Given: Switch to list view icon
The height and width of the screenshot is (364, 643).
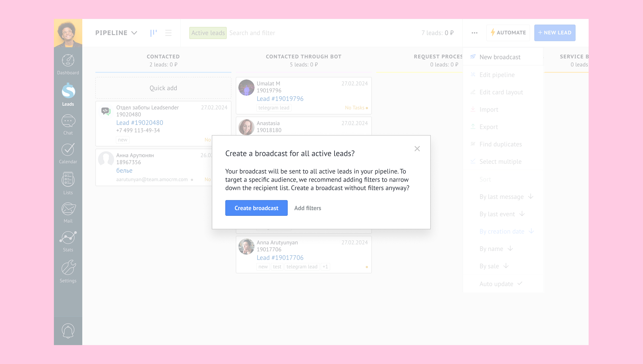Looking at the screenshot, I should coord(169,33).
